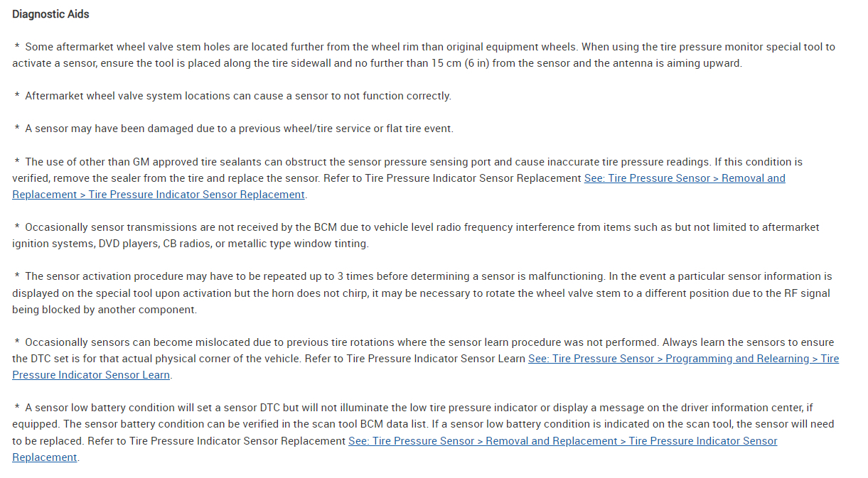Open the sensor replacement link in low battery paragraph
The image size is (868, 478).
coord(562,441)
